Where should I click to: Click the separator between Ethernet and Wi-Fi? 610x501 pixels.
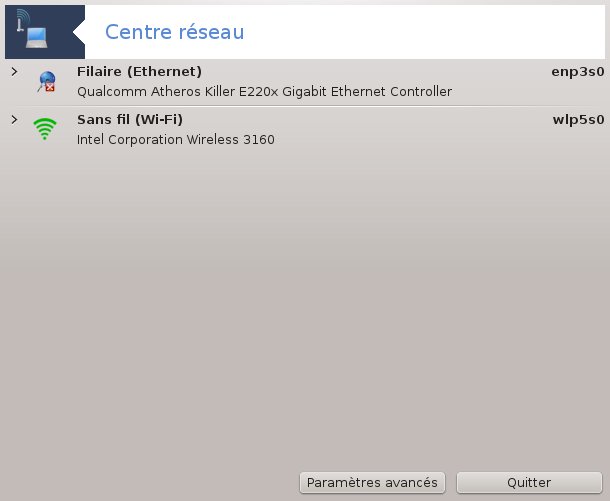(305, 106)
